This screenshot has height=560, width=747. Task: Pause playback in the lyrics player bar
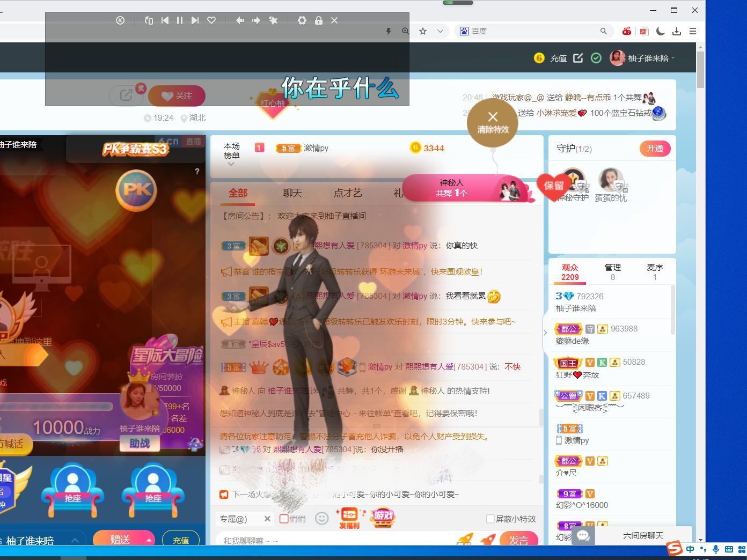180,20
